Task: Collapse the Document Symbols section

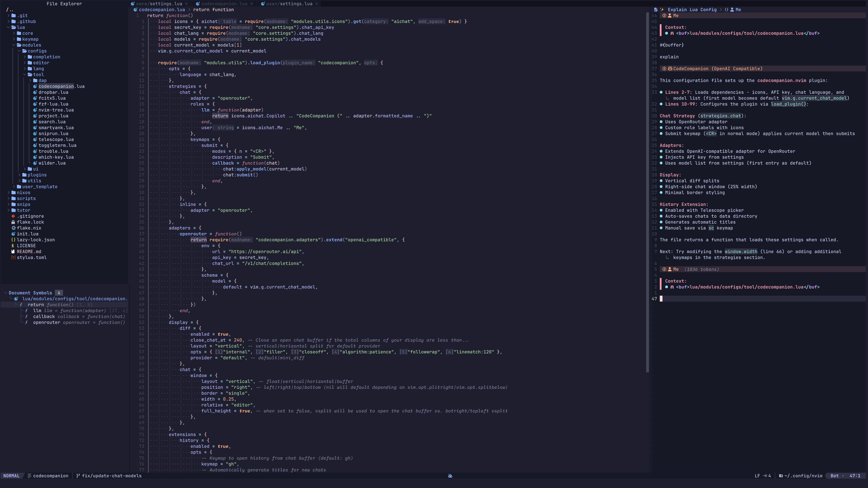Action: tap(5, 293)
